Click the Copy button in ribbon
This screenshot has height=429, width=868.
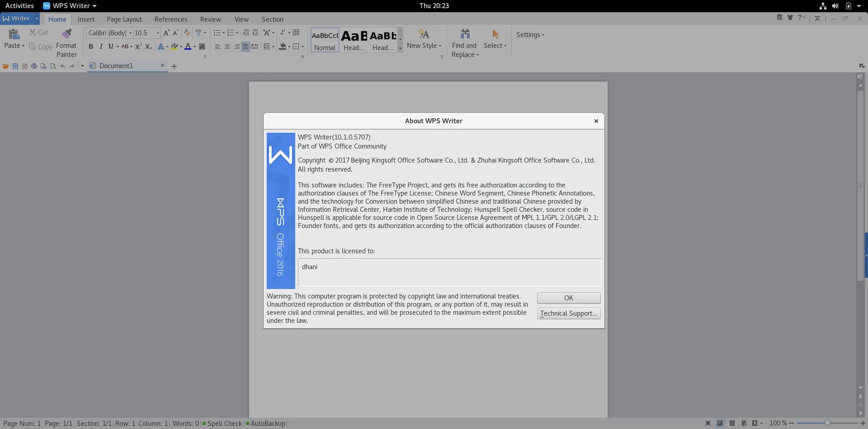point(41,47)
